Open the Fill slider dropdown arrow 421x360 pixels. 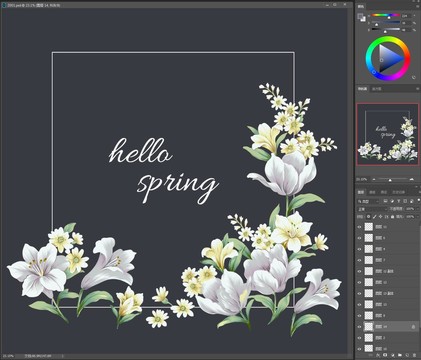tap(418, 217)
